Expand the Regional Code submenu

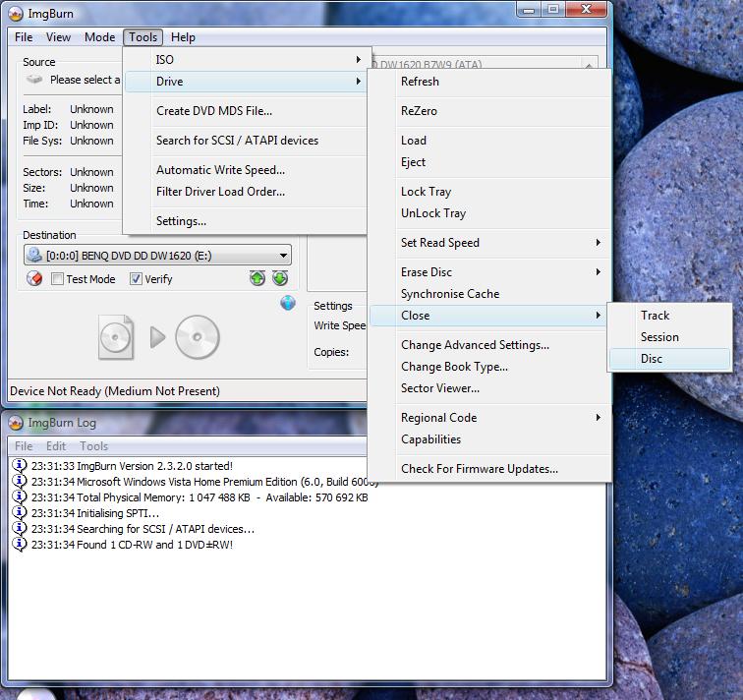tap(490, 418)
